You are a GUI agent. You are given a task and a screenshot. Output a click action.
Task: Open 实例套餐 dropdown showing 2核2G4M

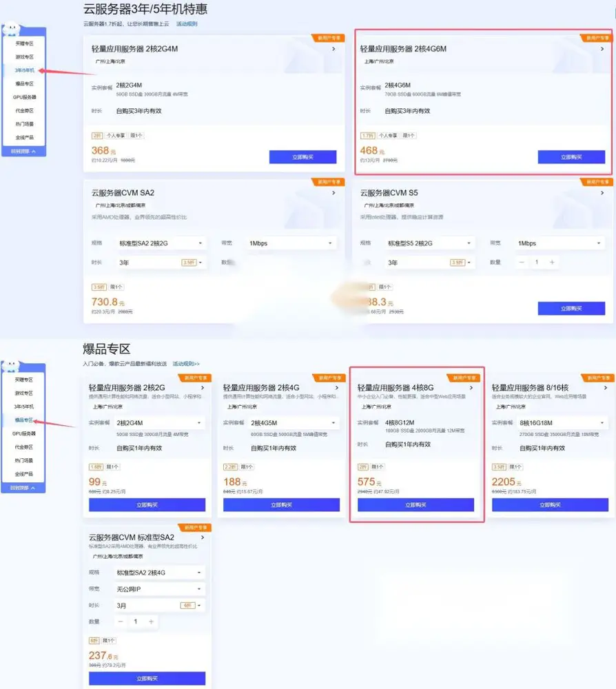tap(159, 423)
